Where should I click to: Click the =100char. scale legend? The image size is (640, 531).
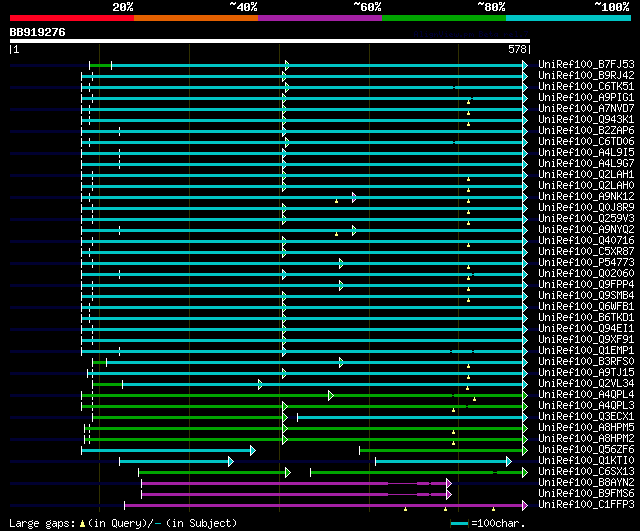click(x=488, y=523)
